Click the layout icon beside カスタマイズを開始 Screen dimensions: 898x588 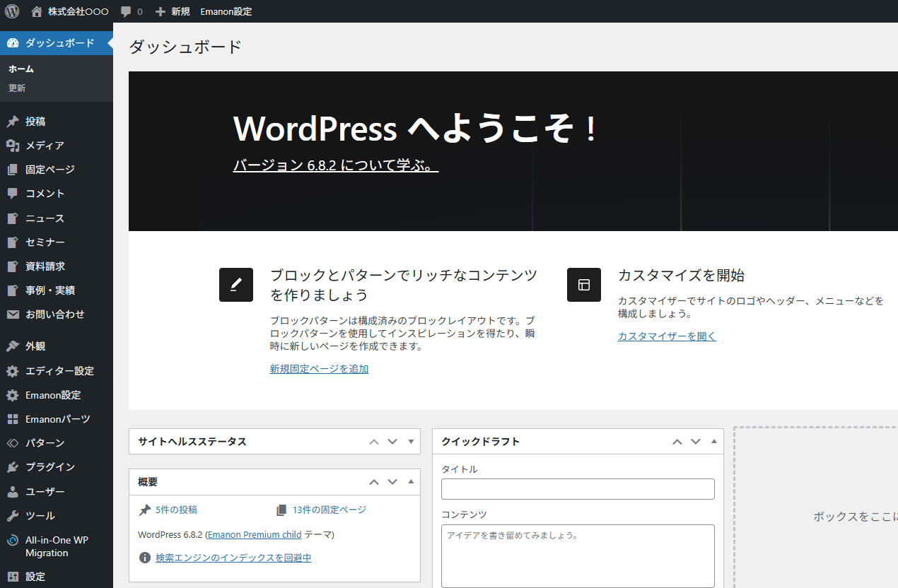584,285
